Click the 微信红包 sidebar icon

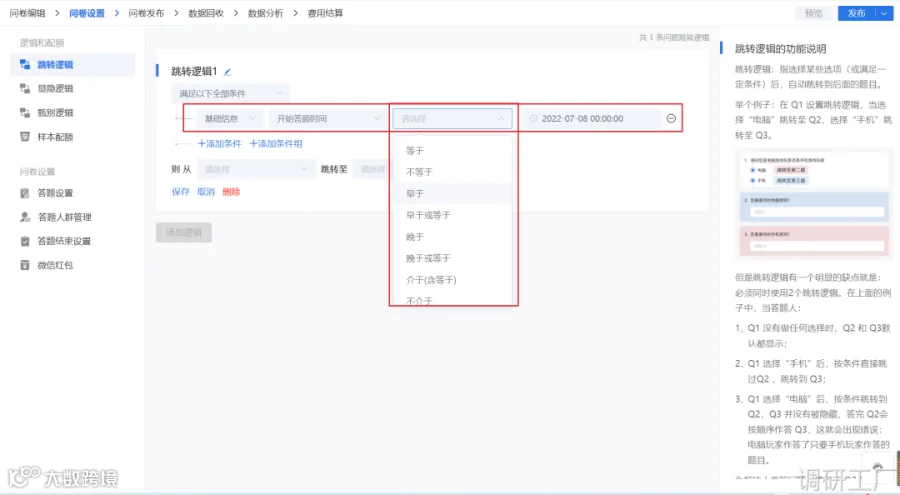25,265
